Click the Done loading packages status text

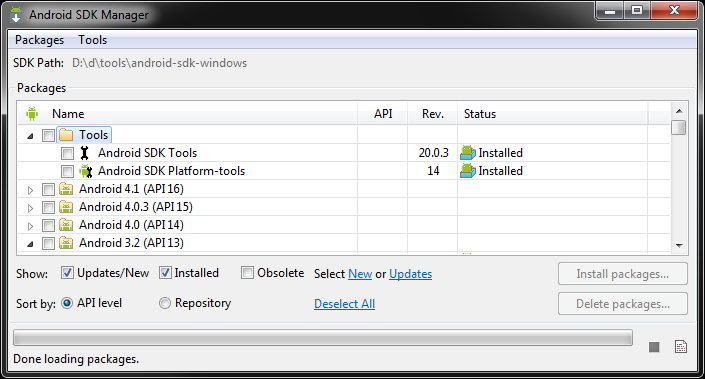click(x=76, y=359)
